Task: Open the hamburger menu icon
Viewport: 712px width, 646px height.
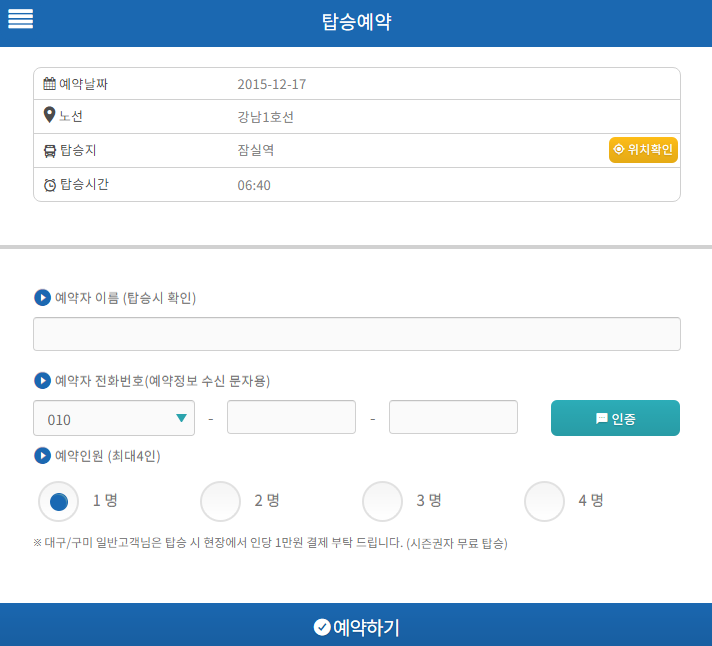Action: pos(20,19)
